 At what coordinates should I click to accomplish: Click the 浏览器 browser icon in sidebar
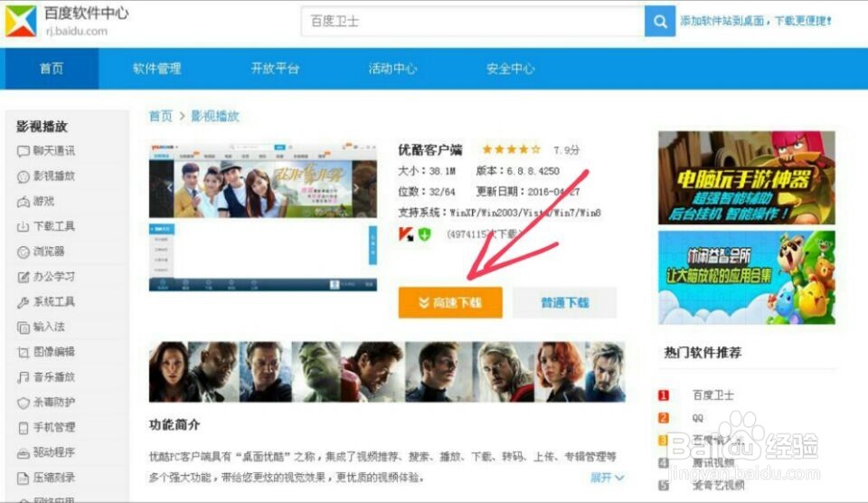point(24,252)
